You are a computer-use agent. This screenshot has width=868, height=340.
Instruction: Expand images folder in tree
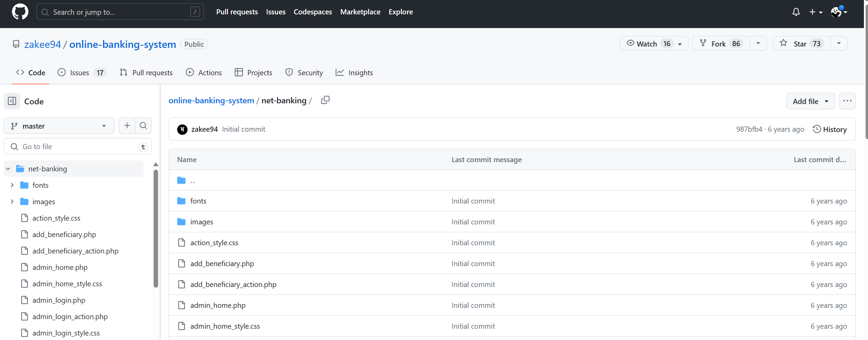point(12,201)
